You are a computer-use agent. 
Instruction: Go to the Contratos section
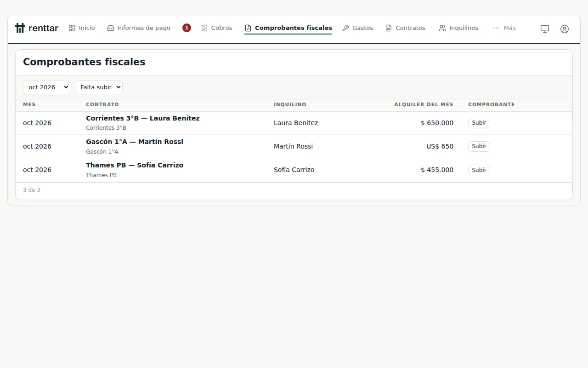tap(405, 28)
